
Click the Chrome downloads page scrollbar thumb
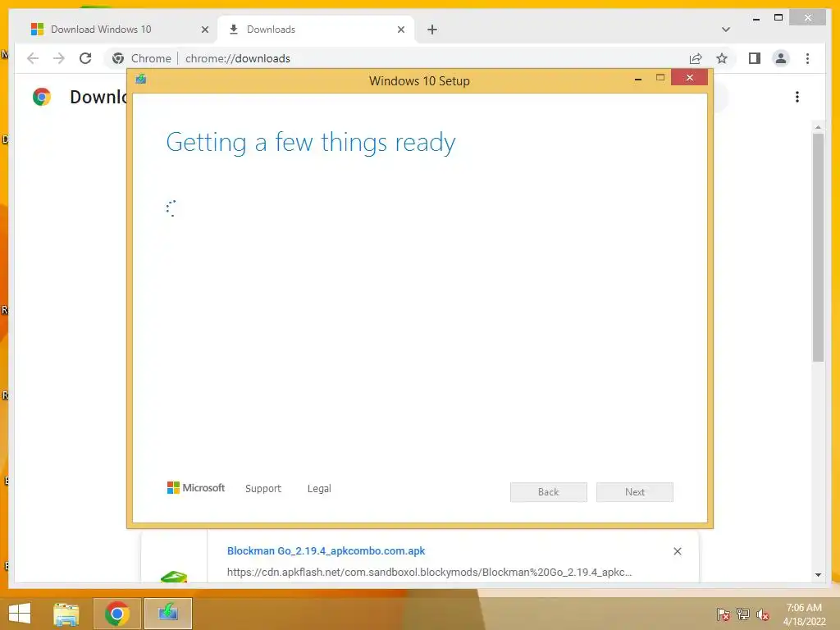818,248
